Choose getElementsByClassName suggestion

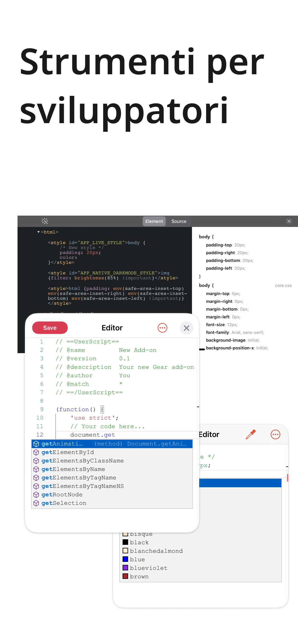(x=112, y=461)
